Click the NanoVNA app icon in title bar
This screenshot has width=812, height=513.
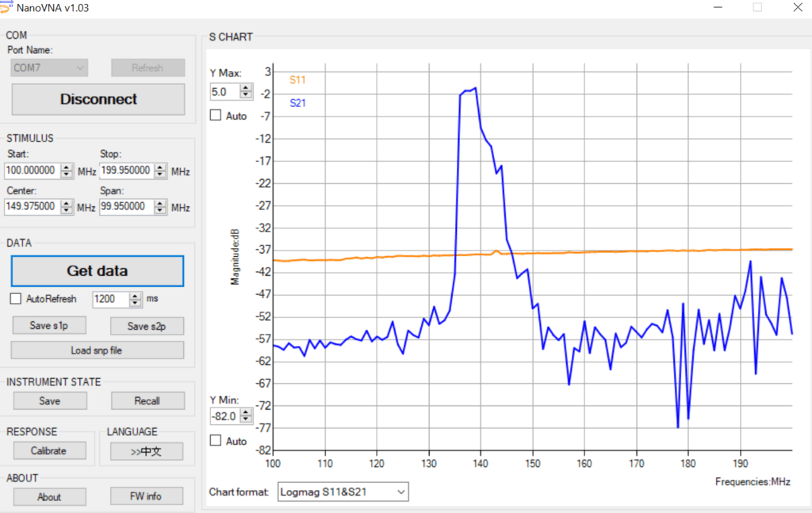coord(7,7)
